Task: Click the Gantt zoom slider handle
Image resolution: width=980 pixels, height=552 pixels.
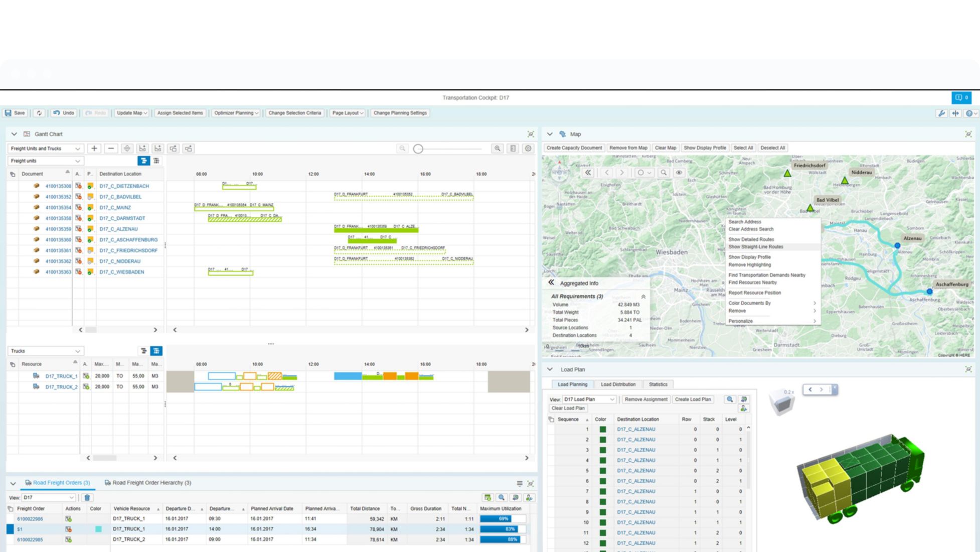Action: click(x=418, y=149)
